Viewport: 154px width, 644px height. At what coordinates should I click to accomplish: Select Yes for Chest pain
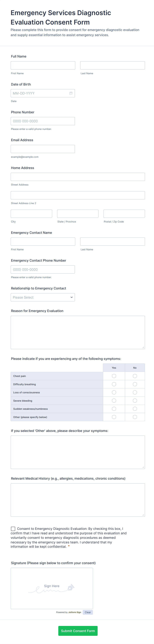coord(114,376)
